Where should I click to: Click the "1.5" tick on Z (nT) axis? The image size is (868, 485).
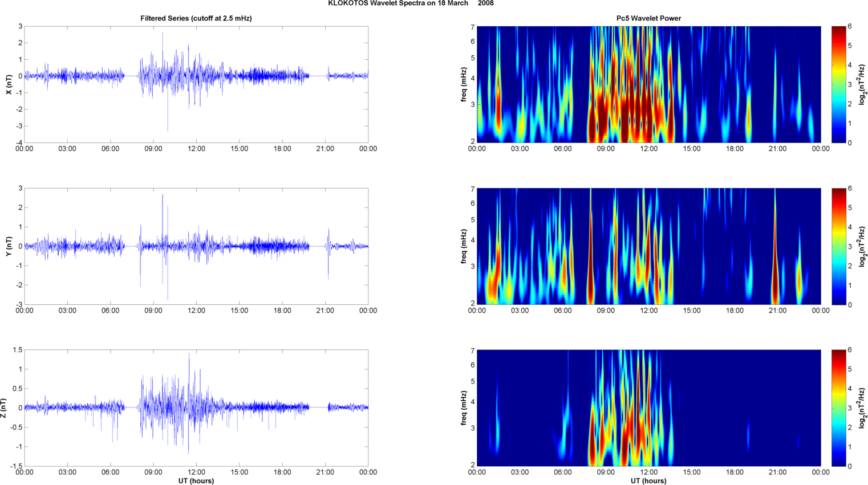(18, 350)
